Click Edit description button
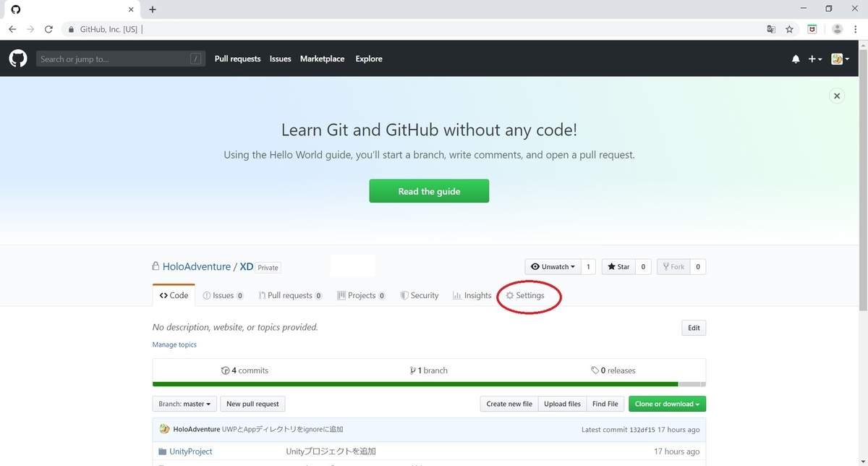The image size is (868, 466). [694, 328]
